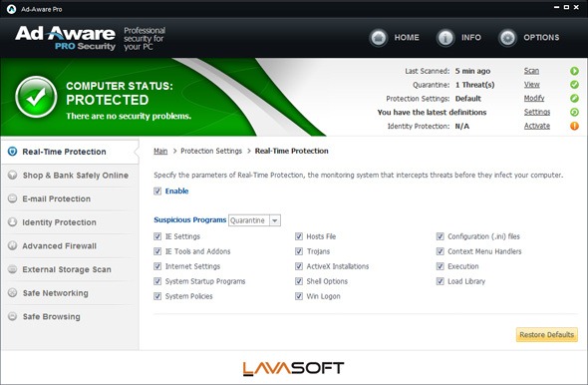The image size is (588, 385).
Task: Click the Safe Networking sidebar icon
Action: [x=12, y=292]
